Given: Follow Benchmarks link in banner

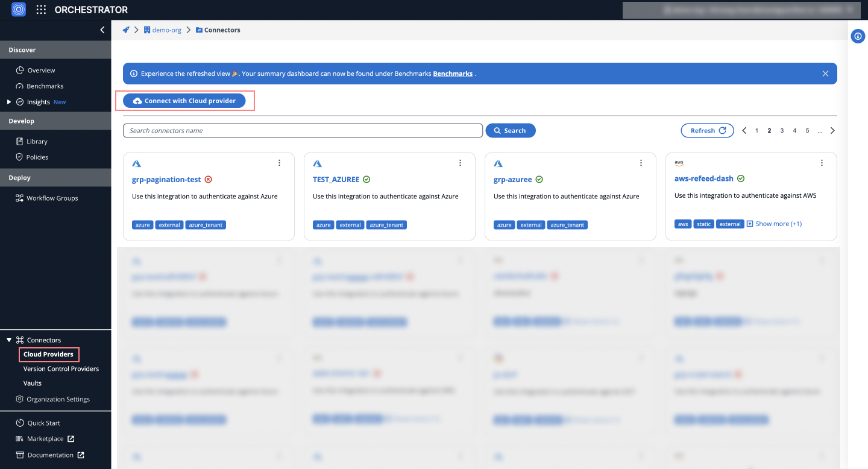Looking at the screenshot, I should coord(453,74).
